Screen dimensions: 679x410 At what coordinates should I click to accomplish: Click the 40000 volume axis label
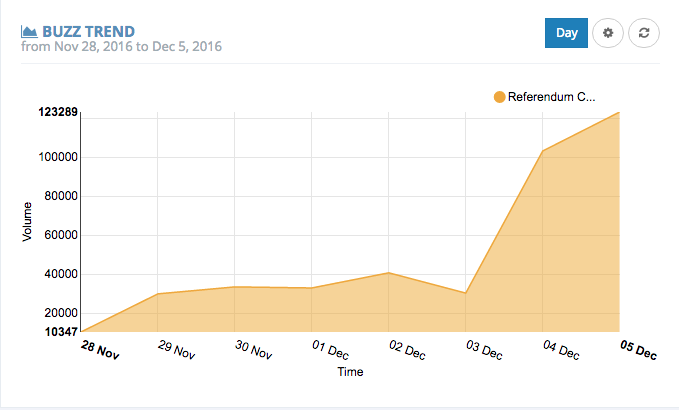(61, 274)
